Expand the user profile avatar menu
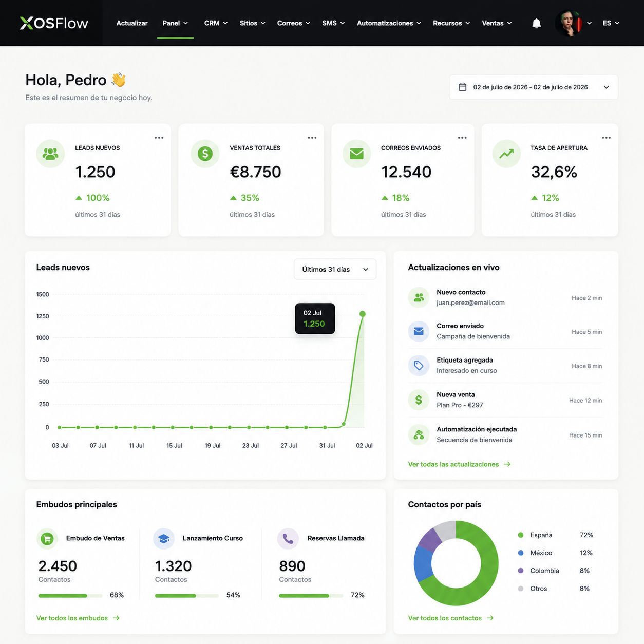The height and width of the screenshot is (644, 644). click(x=573, y=23)
